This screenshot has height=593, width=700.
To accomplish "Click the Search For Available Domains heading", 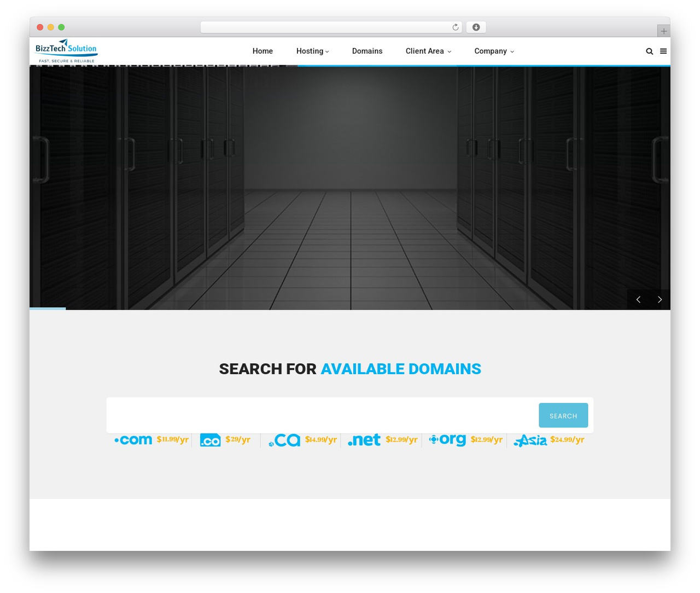I will pos(350,369).
